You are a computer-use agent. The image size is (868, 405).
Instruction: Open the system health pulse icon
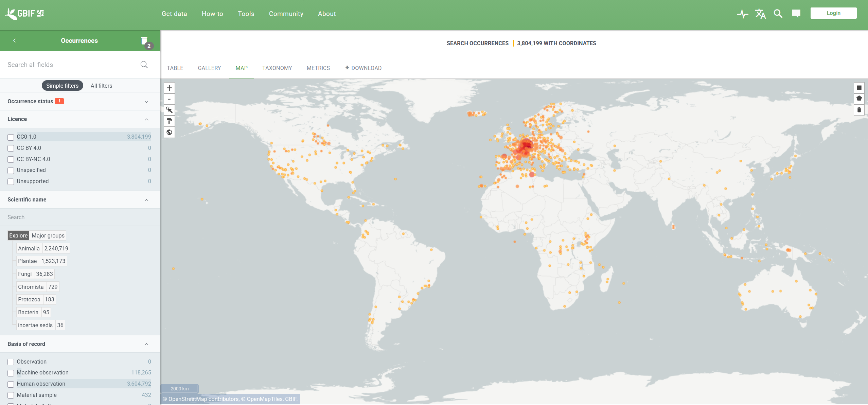(743, 14)
